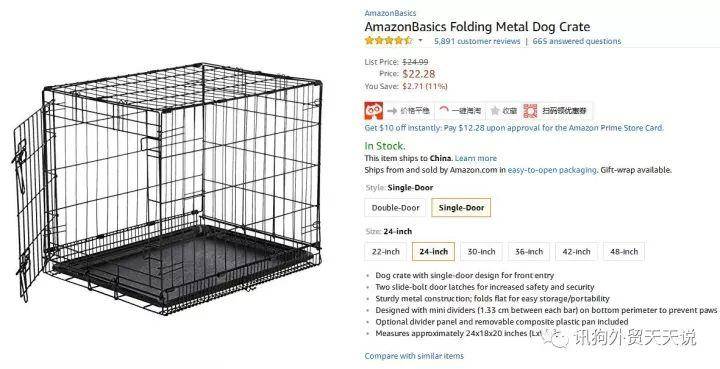Click the red QR code coupon icon
Viewport: 720px width, 369px height.
click(530, 111)
